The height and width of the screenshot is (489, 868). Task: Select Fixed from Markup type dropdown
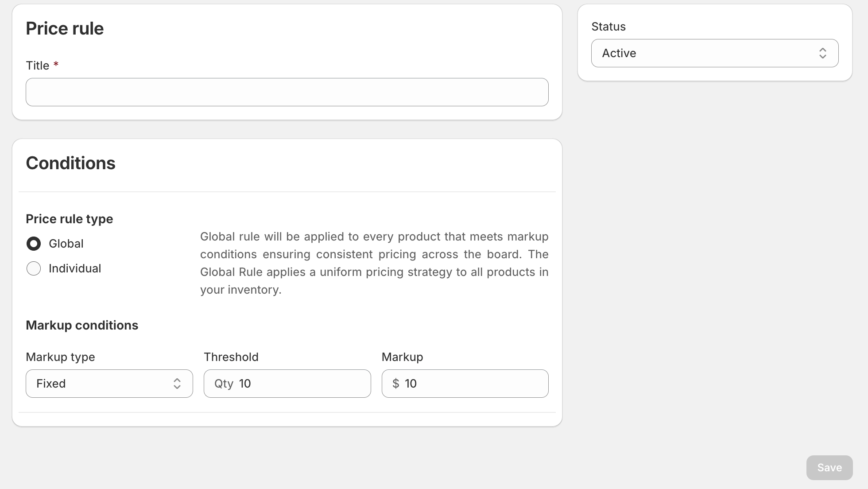coord(109,384)
